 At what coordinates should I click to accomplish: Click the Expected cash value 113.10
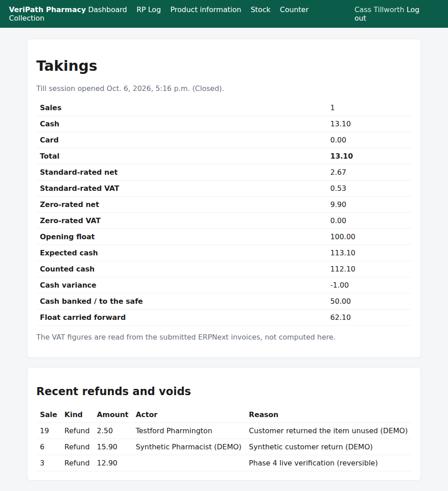pyautogui.click(x=343, y=253)
